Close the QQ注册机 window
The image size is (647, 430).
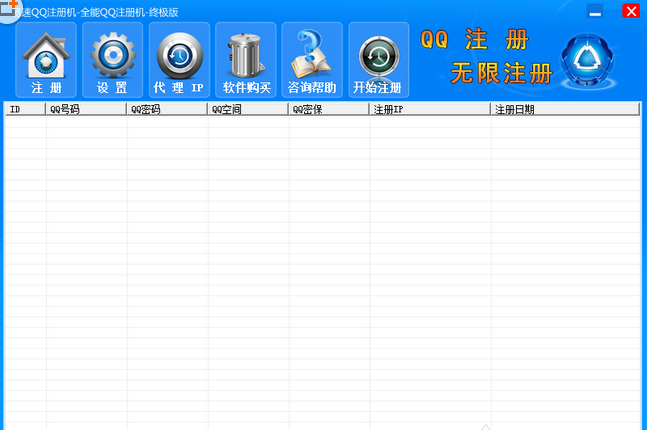tap(630, 12)
